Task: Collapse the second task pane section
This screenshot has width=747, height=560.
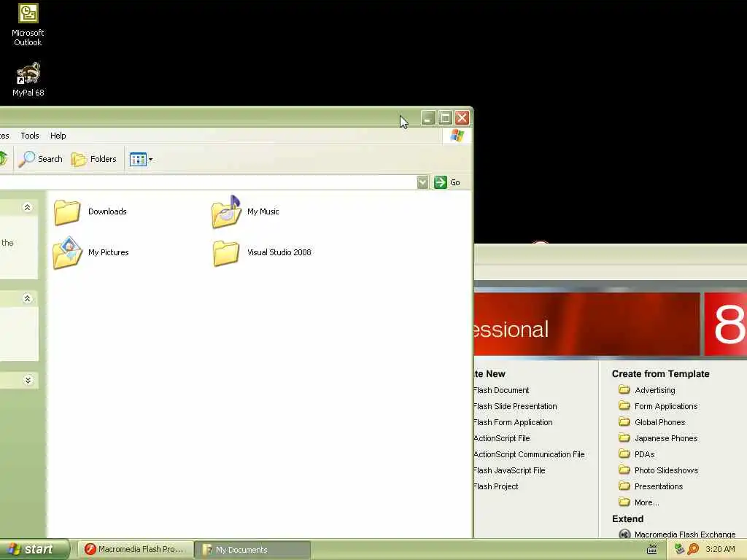Action: coord(27,298)
